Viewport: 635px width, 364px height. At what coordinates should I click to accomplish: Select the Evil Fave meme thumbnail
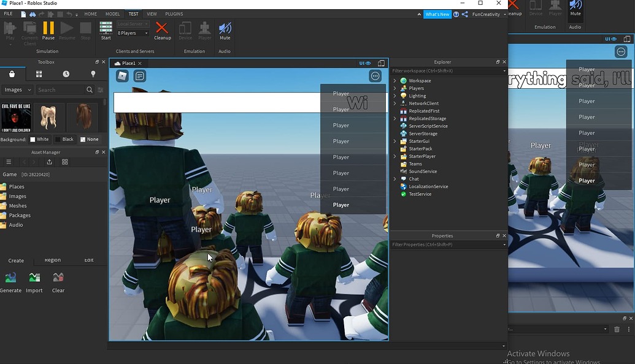pyautogui.click(x=16, y=118)
